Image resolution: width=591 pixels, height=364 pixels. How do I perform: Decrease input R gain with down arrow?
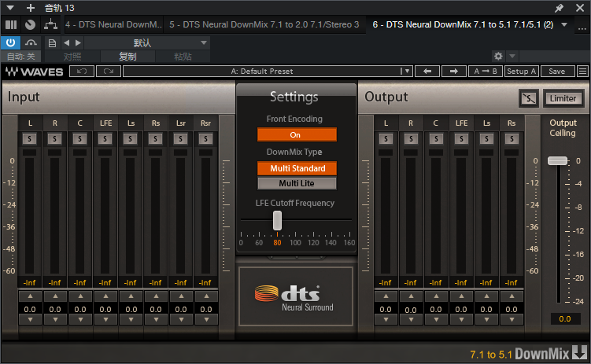tap(55, 320)
